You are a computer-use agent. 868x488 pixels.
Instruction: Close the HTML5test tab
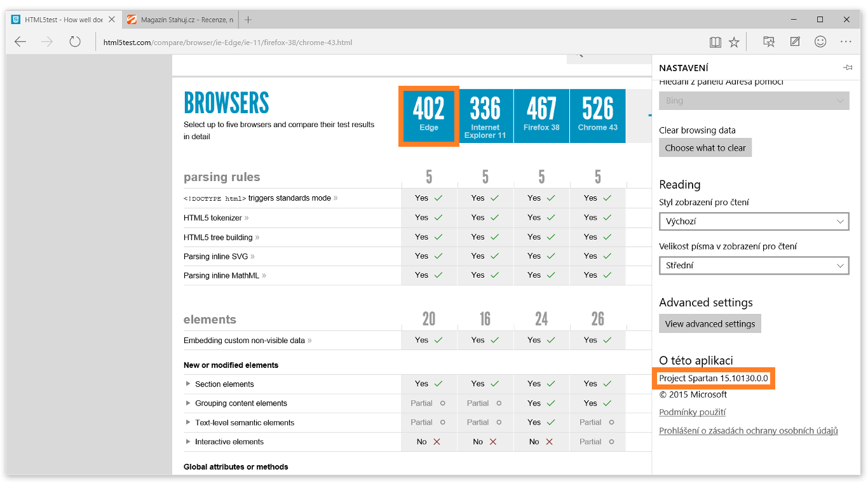[x=112, y=20]
